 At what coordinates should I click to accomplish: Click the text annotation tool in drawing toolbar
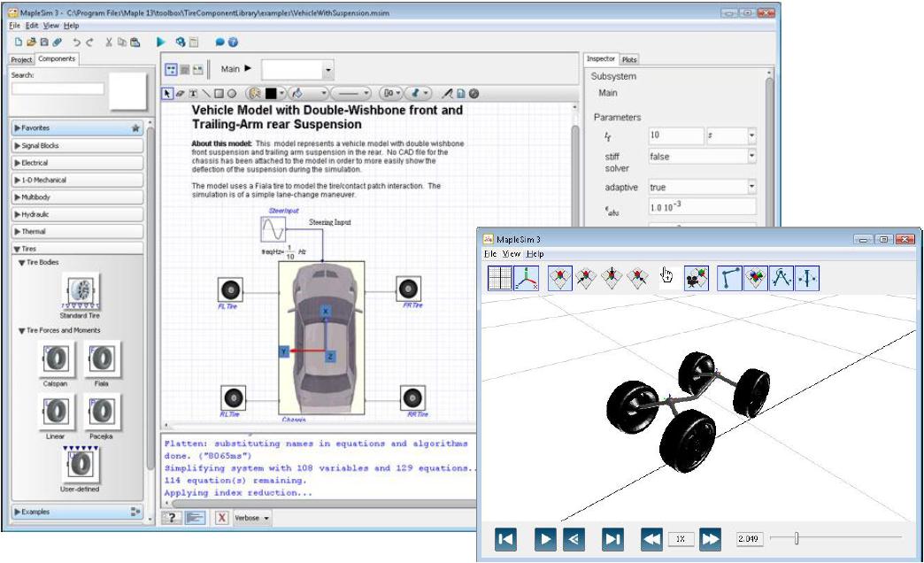click(x=193, y=93)
